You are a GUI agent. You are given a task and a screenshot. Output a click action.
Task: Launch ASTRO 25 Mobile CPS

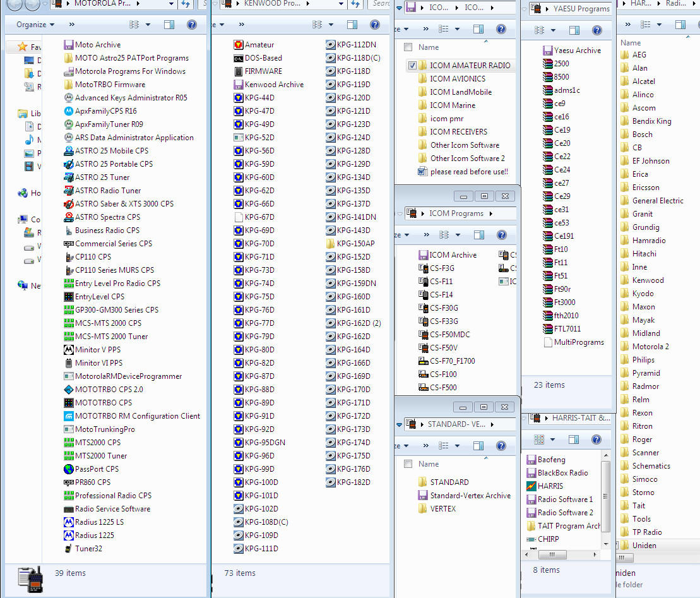[111, 151]
